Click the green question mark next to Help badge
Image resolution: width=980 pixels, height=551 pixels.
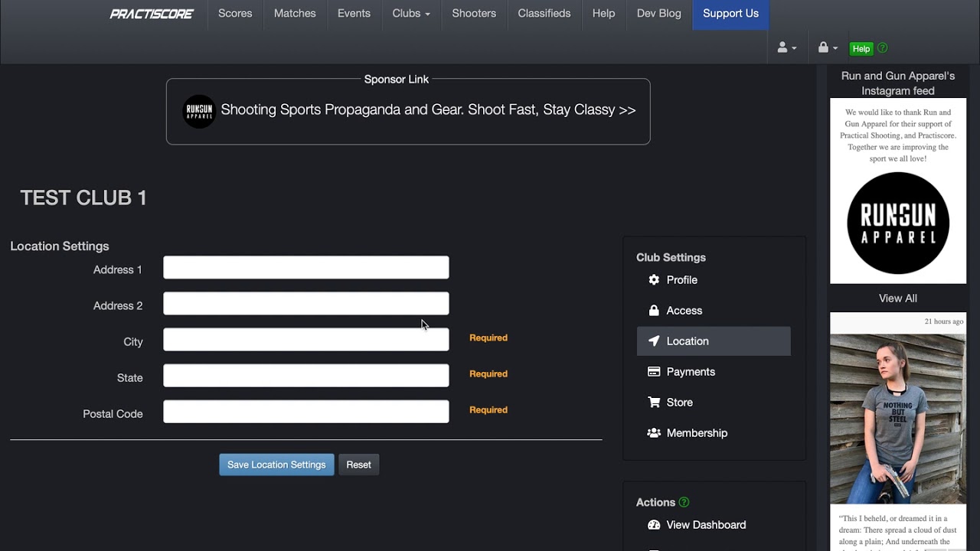point(883,48)
